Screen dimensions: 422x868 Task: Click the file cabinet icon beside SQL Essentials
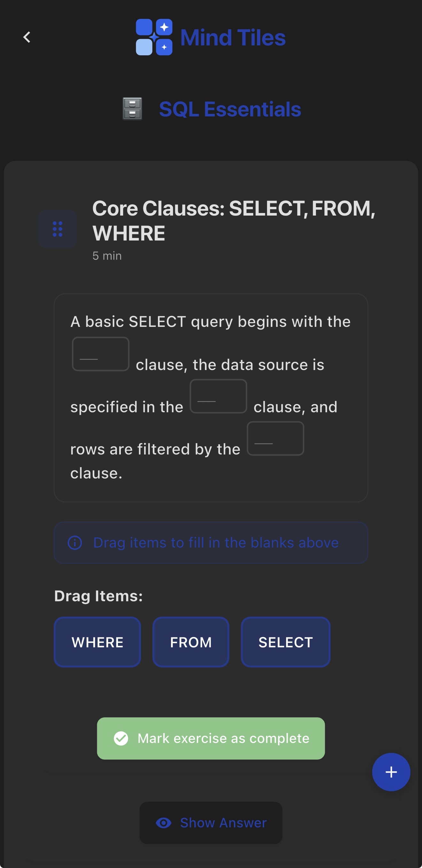click(132, 109)
